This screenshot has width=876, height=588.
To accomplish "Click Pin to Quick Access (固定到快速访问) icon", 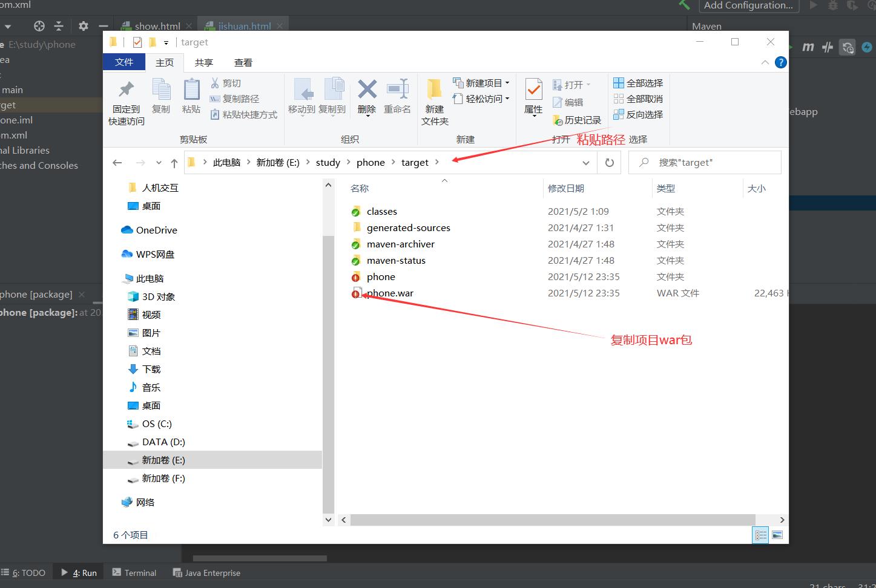I will (x=126, y=90).
